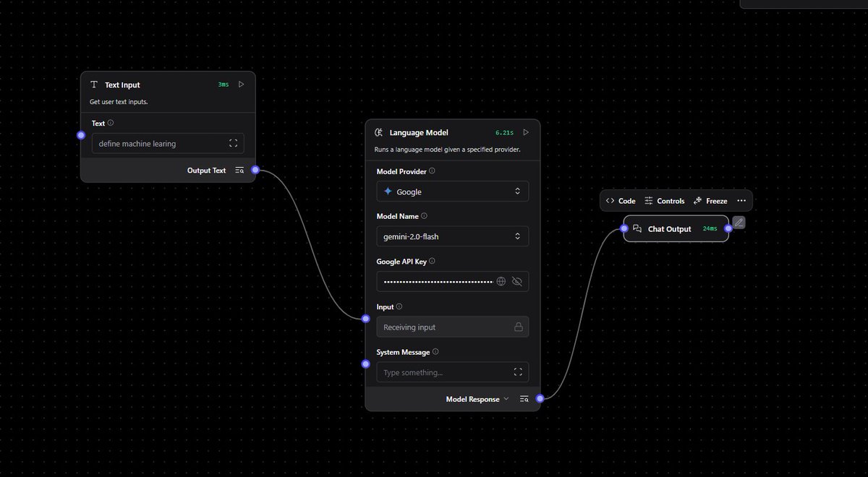Run the Language Model component play icon

[526, 132]
